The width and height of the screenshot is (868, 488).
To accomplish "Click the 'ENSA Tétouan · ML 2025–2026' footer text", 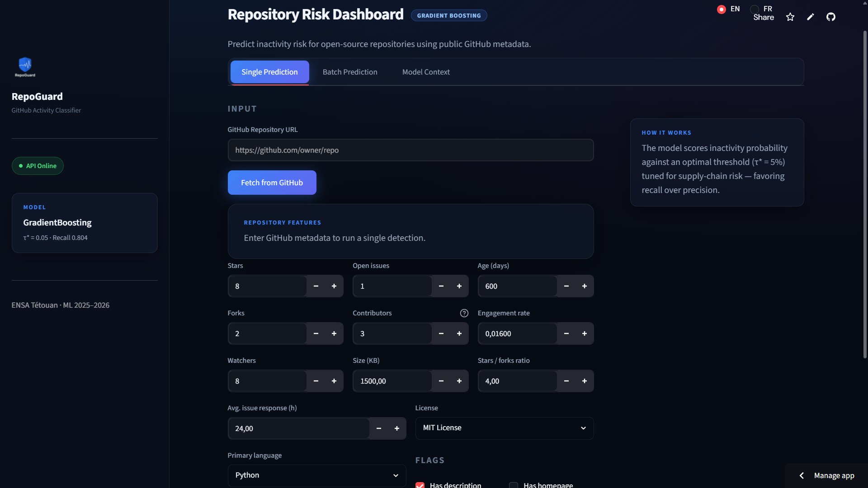I will click(x=61, y=305).
